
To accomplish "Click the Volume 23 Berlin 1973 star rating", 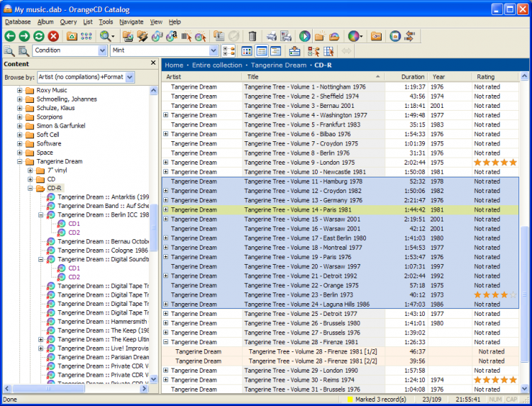I will [495, 295].
